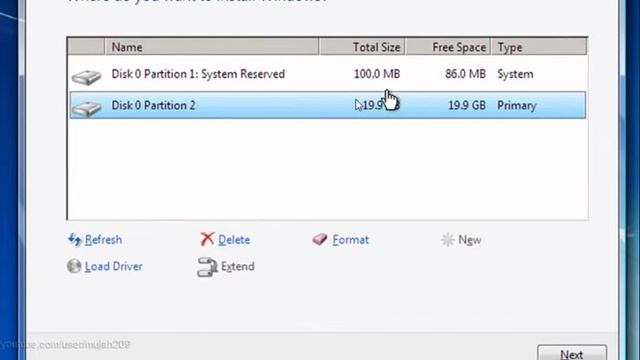Open the Load Driver link
Image resolution: width=640 pixels, height=360 pixels.
tap(113, 266)
